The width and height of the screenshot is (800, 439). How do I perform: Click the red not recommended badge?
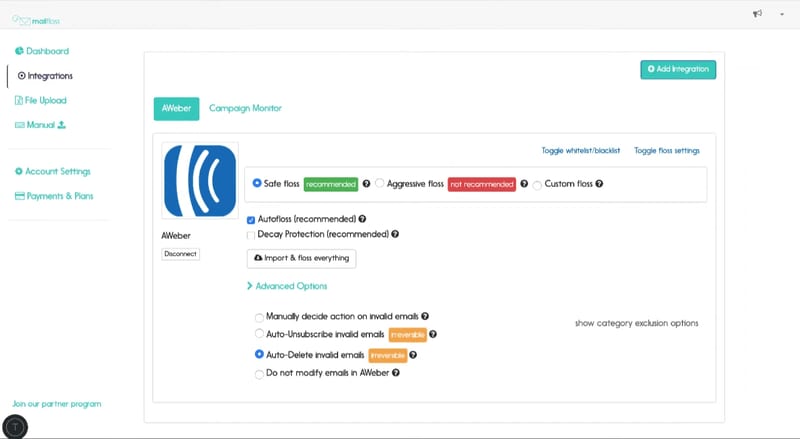[x=482, y=184]
